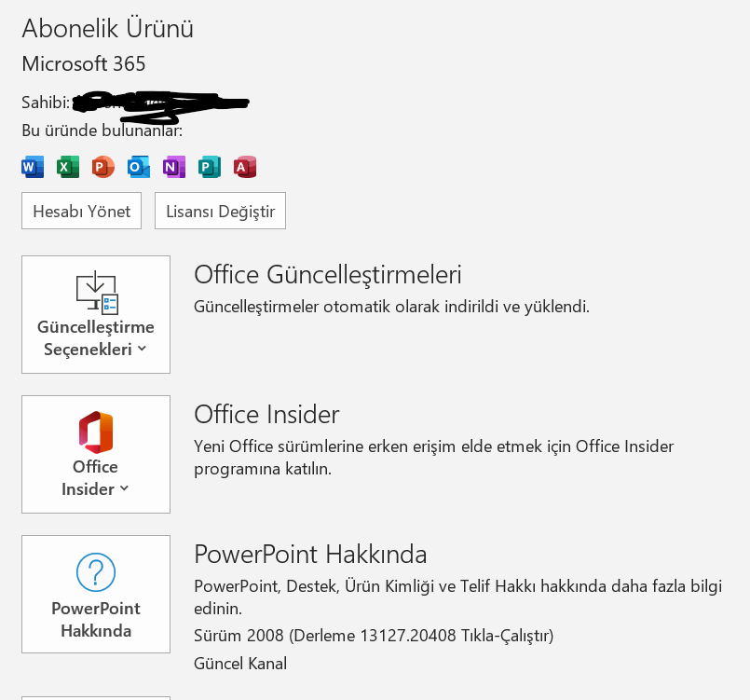Click the Lisansı Değiştir button
This screenshot has height=700, width=750.
pyautogui.click(x=220, y=211)
